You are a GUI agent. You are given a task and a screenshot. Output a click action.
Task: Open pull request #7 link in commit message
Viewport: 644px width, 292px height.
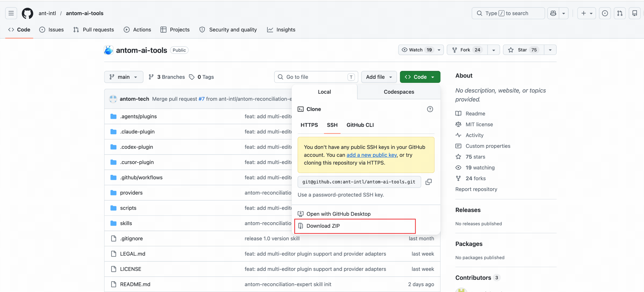pyautogui.click(x=202, y=99)
